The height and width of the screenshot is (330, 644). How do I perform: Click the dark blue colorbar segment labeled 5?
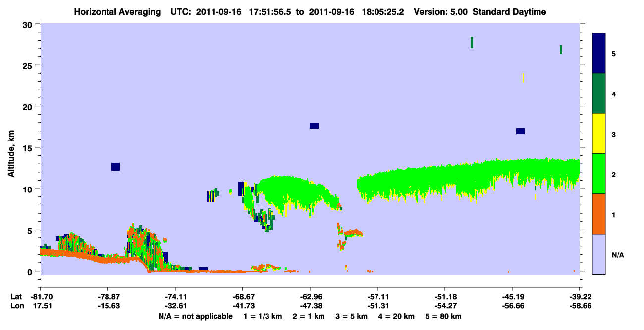pyautogui.click(x=599, y=53)
